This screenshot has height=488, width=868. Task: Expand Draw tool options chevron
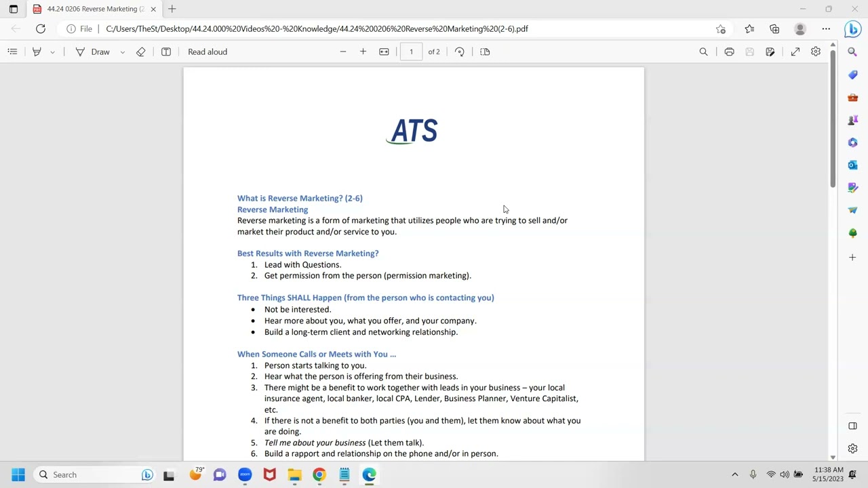(122, 52)
